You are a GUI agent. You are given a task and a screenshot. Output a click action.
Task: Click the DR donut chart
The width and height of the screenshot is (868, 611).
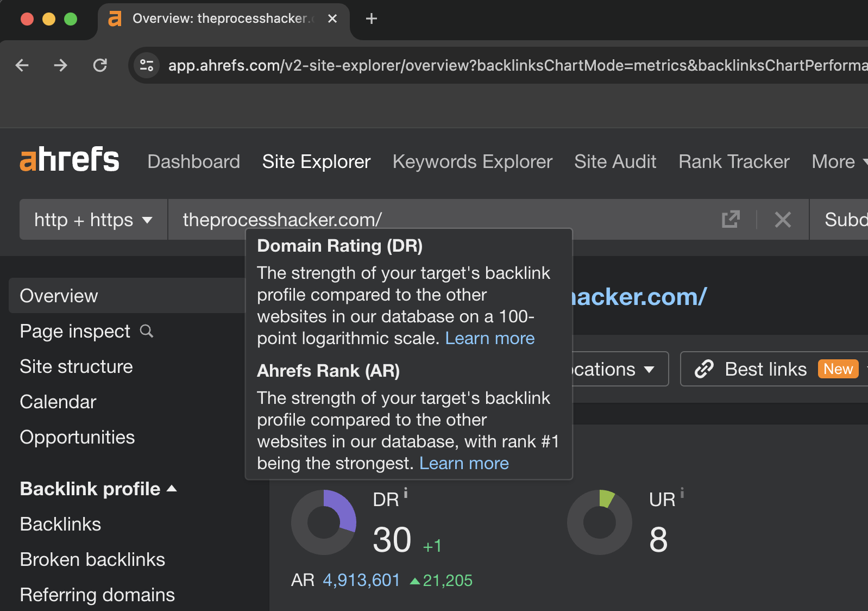pyautogui.click(x=324, y=522)
